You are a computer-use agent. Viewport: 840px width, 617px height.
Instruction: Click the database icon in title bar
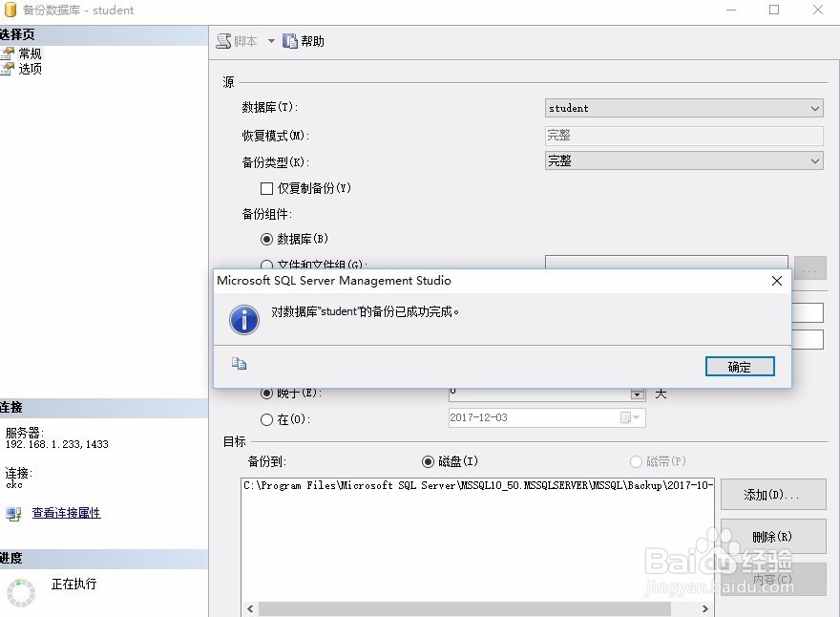coord(10,10)
